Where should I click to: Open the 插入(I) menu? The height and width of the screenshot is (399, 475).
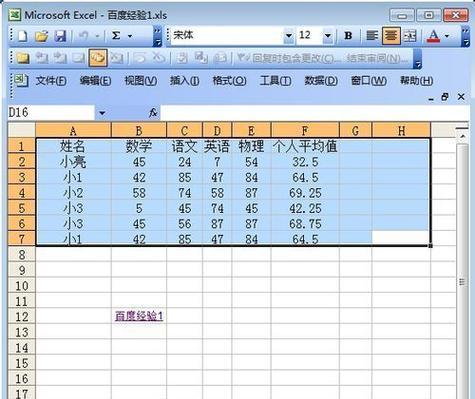point(185,81)
